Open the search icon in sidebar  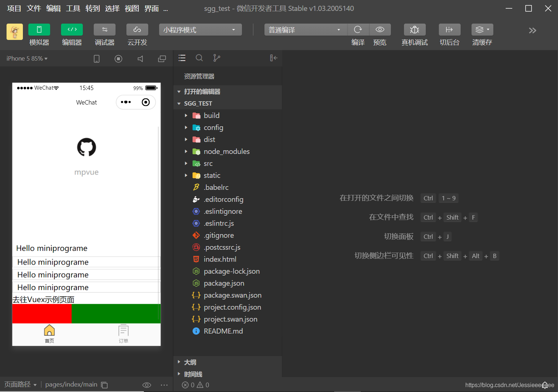[x=199, y=58]
